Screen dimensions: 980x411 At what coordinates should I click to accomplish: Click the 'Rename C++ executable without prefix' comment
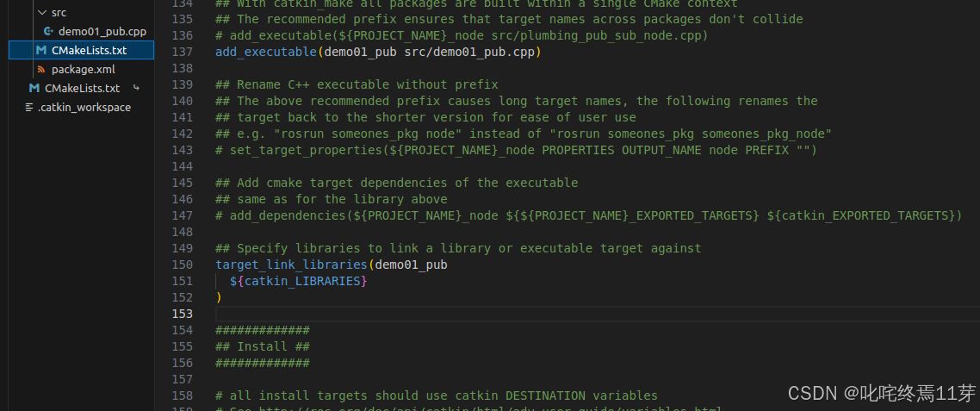click(x=357, y=84)
